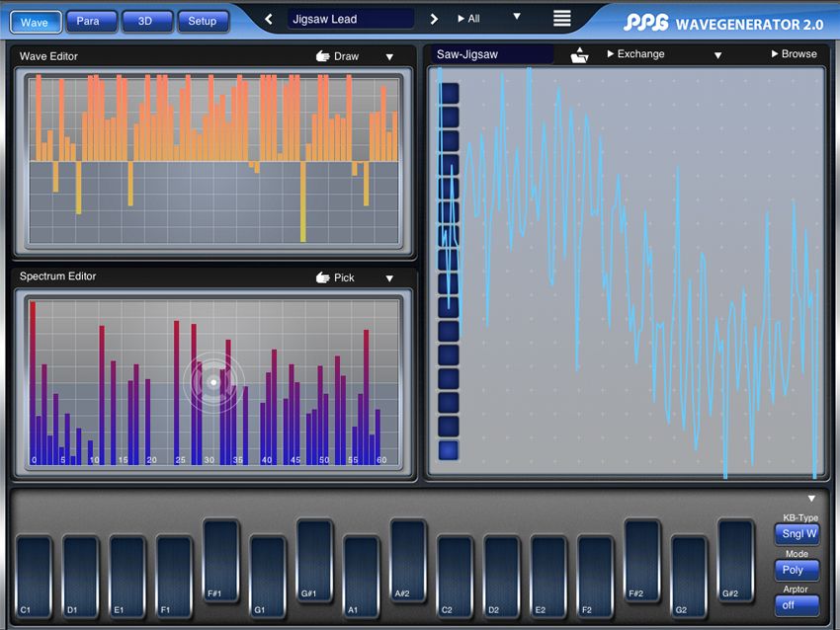The image size is (840, 630).
Task: Toggle the Arptor off button
Action: (x=798, y=605)
